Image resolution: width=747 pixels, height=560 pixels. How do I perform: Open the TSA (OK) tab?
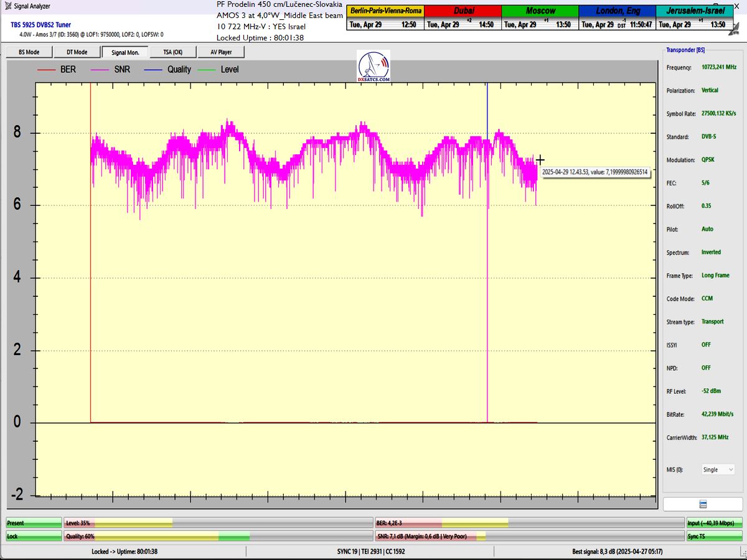pos(173,52)
